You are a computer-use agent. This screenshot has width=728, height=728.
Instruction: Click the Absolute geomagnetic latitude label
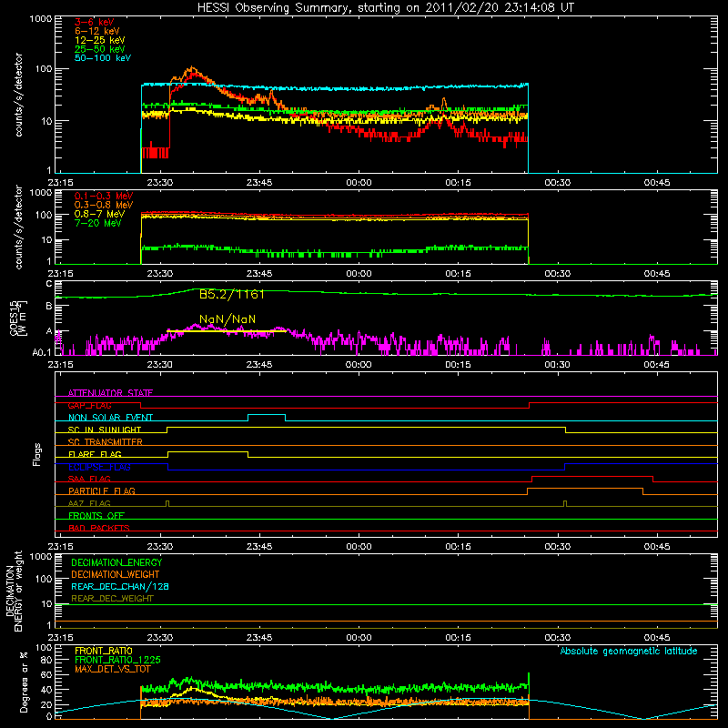[x=629, y=651]
